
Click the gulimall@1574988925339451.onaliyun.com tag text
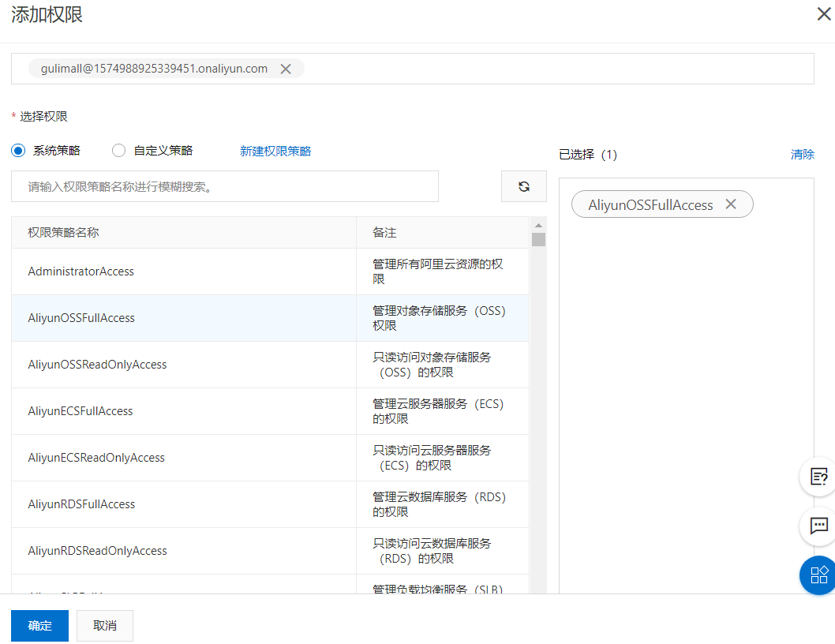[x=154, y=69]
